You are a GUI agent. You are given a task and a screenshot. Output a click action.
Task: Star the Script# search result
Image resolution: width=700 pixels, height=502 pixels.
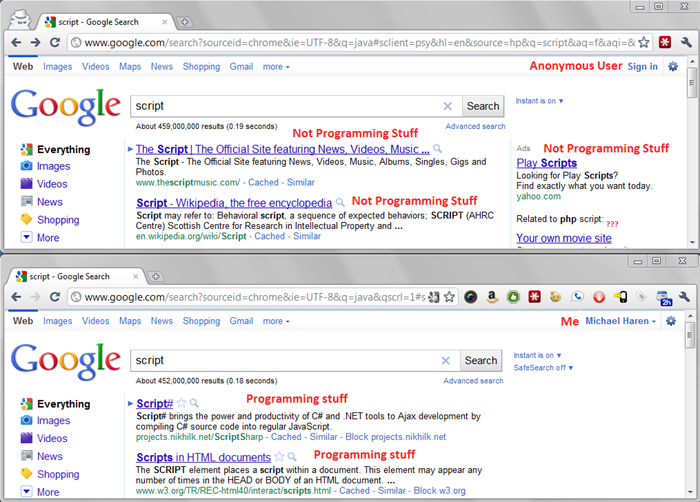point(181,403)
